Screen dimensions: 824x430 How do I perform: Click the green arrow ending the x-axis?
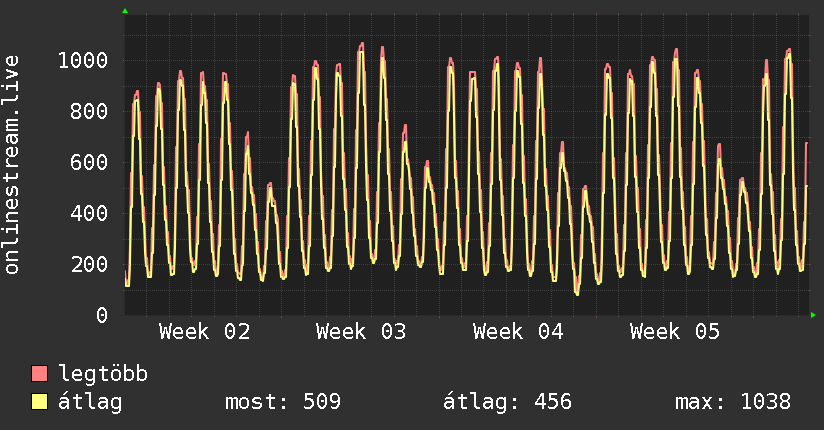click(x=814, y=315)
